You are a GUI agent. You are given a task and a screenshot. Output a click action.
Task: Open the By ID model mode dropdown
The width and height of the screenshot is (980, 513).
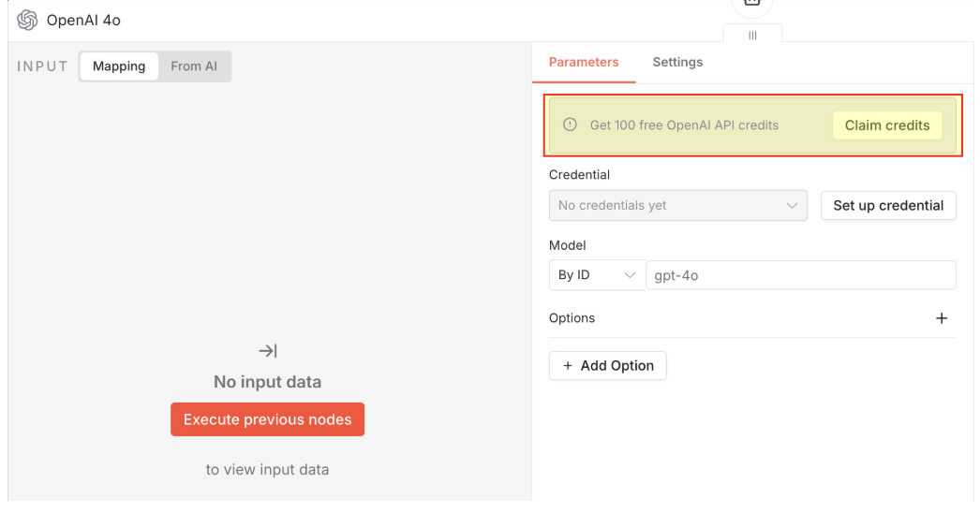(597, 275)
